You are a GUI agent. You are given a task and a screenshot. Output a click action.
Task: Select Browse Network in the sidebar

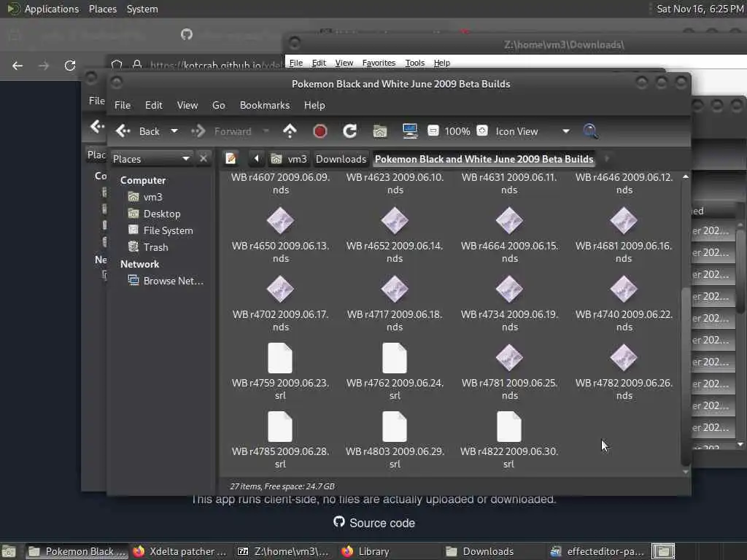coord(166,281)
